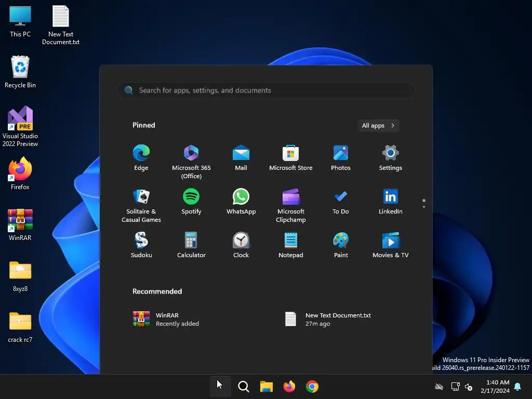532x399 pixels.
Task: Select the 8xyz8 folder
Action: [x=20, y=276]
